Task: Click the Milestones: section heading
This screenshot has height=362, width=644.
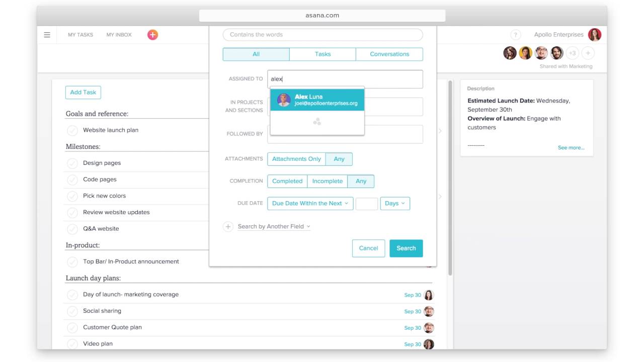Action: 83,147
